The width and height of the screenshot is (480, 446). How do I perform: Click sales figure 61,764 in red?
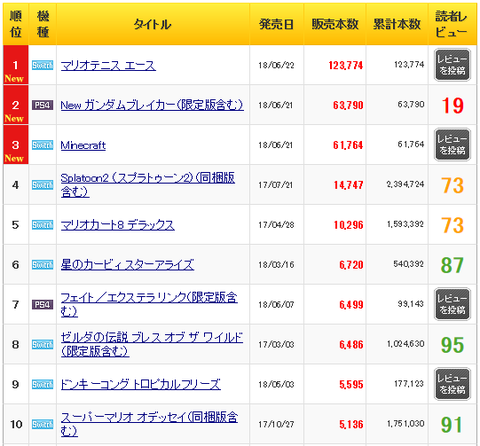[x=348, y=145]
